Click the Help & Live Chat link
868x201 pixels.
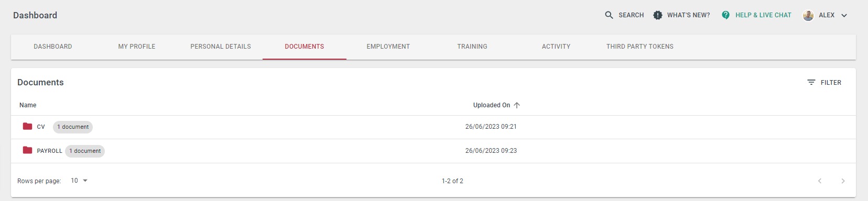pos(763,15)
